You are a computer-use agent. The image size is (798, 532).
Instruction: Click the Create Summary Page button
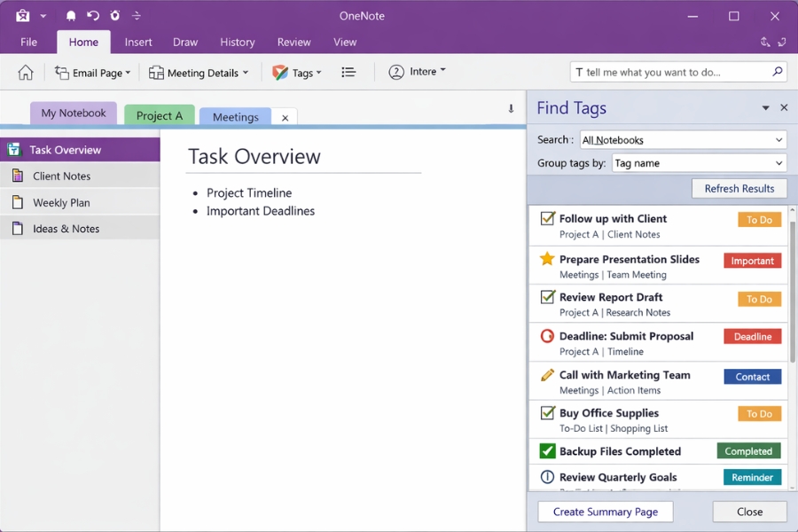click(605, 512)
